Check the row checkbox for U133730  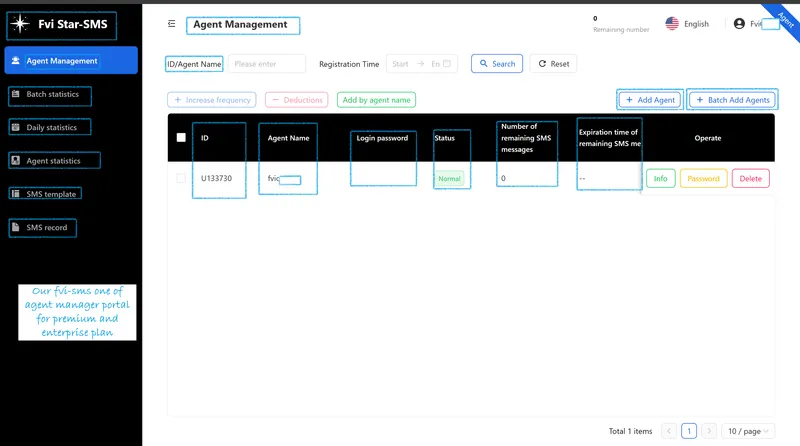(x=181, y=178)
